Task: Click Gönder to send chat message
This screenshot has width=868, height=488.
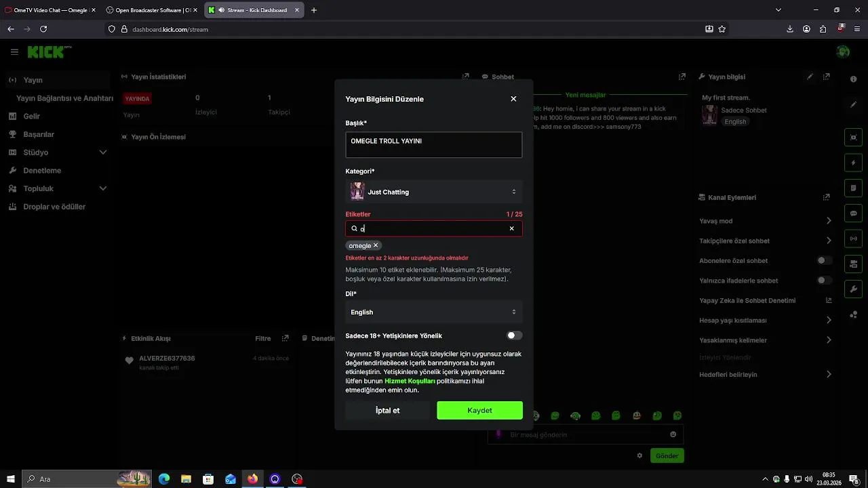Action: point(667,455)
